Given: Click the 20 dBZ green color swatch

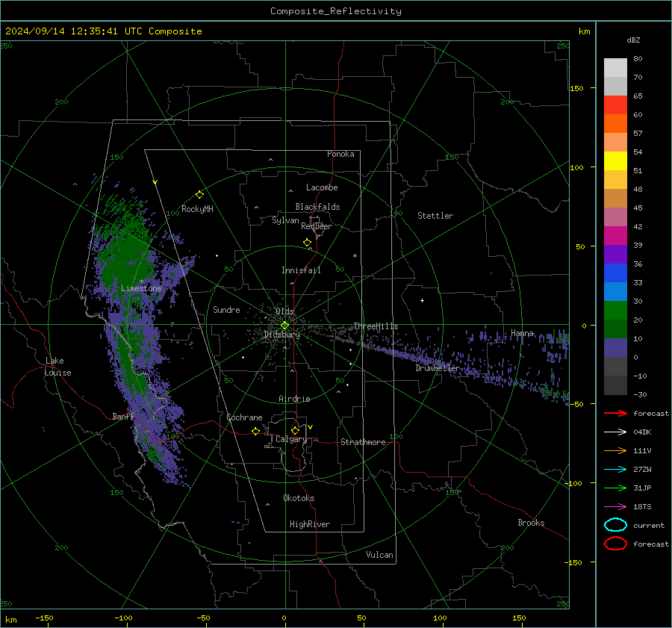Looking at the screenshot, I should pos(615,311).
